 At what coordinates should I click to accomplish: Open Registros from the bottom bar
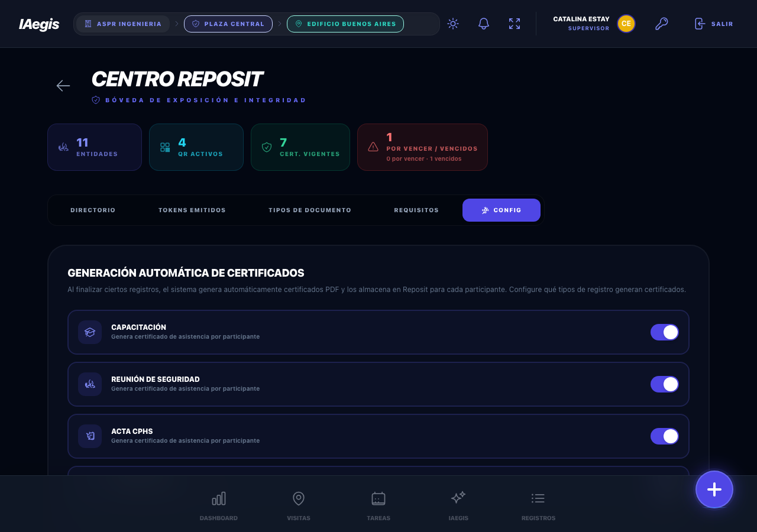pos(538,506)
